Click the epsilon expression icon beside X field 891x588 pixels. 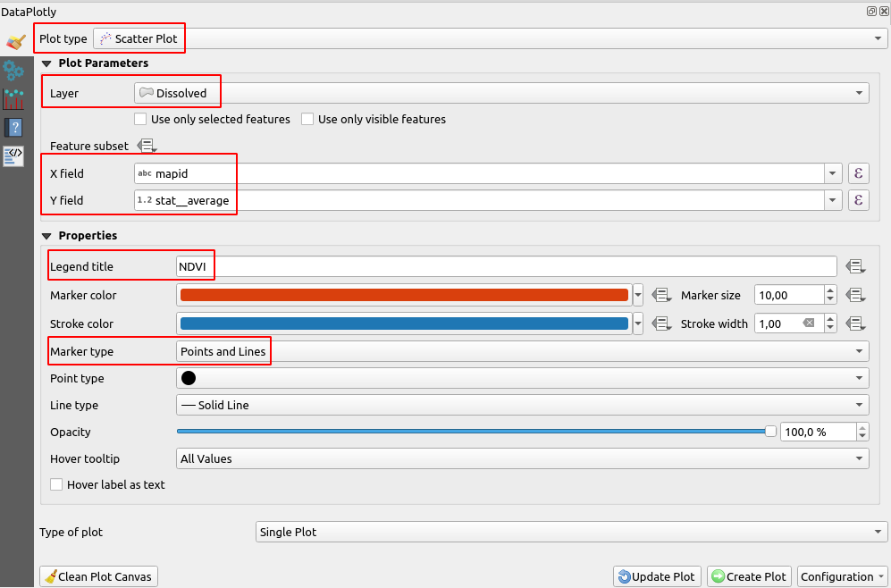click(x=858, y=172)
